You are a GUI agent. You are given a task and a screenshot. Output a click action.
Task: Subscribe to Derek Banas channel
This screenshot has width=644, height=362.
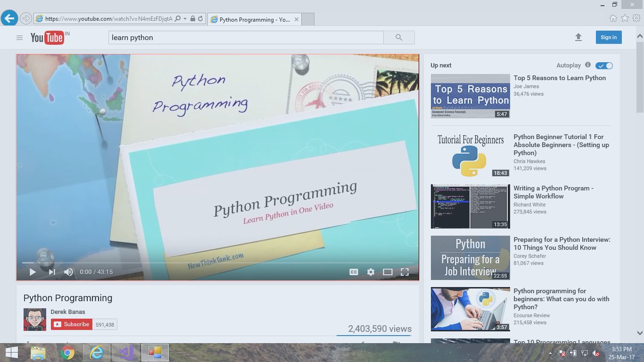(72, 324)
